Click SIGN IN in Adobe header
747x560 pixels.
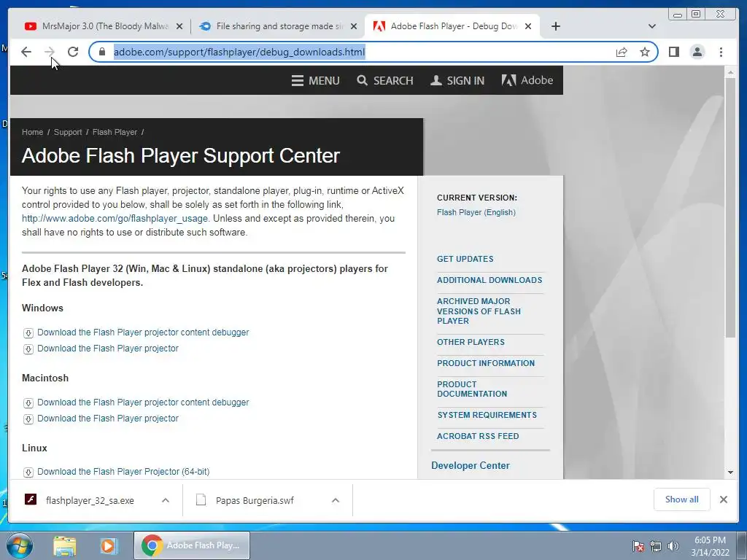pos(457,80)
